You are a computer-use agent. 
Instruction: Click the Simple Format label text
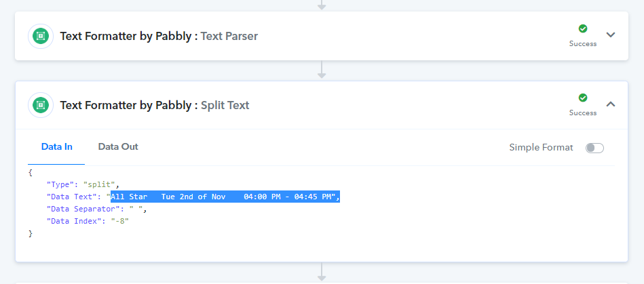click(541, 147)
